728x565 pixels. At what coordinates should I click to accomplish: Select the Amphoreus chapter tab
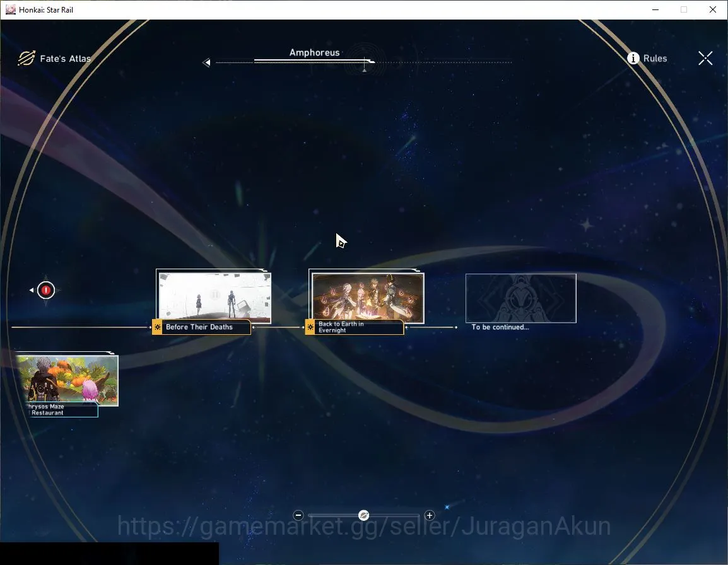[314, 52]
